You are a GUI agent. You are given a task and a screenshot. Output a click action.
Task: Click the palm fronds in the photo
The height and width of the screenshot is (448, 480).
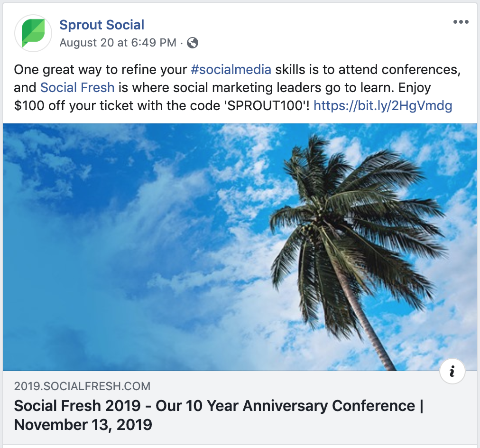click(360, 199)
